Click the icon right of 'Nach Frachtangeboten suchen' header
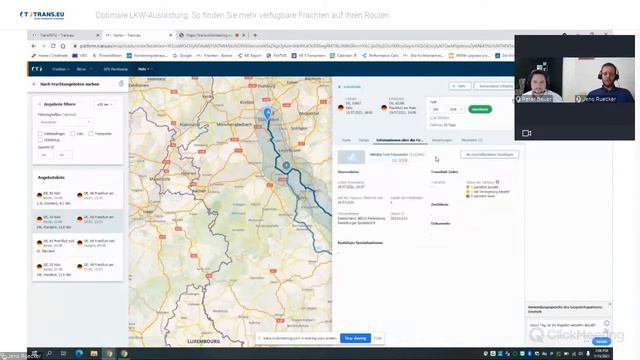 click(121, 84)
